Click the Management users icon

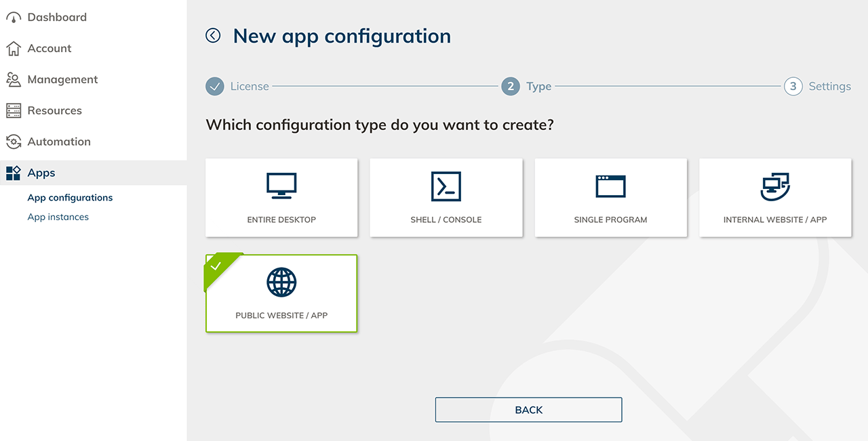click(14, 79)
